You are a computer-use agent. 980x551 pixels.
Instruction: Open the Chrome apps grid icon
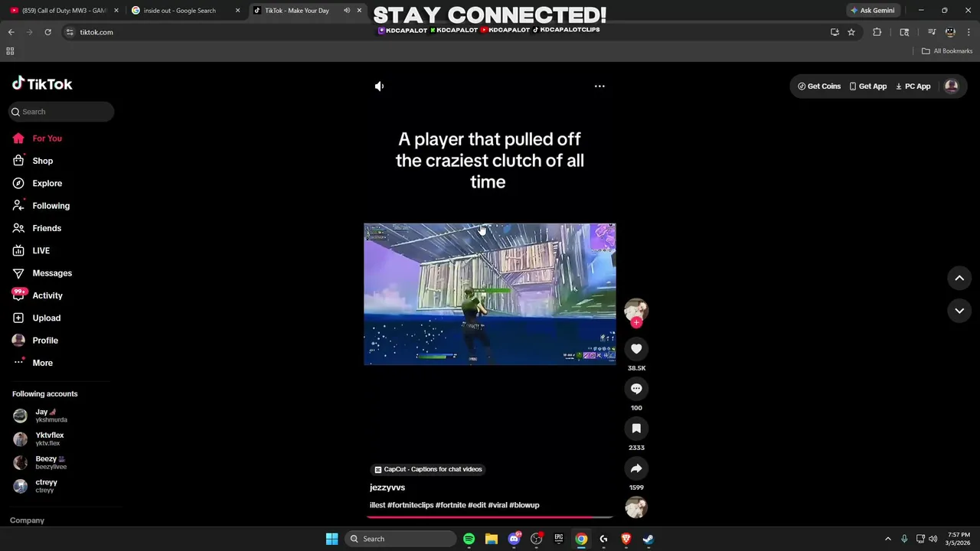click(10, 51)
